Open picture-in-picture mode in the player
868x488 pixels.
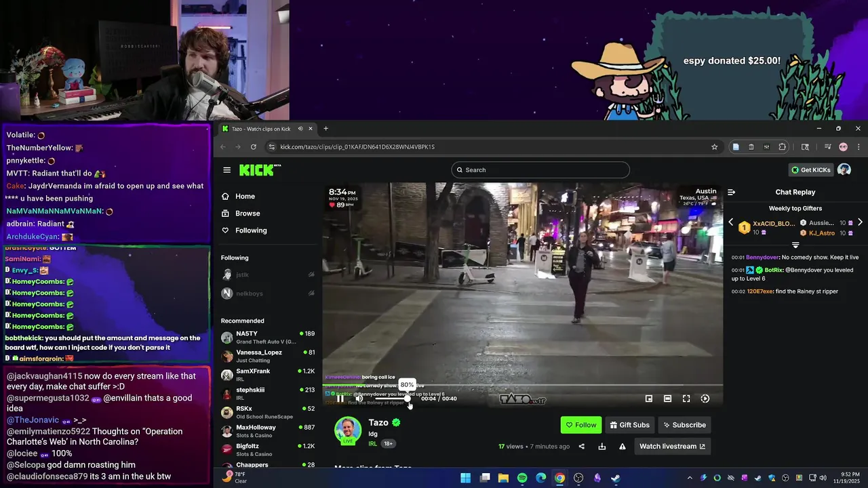point(649,399)
